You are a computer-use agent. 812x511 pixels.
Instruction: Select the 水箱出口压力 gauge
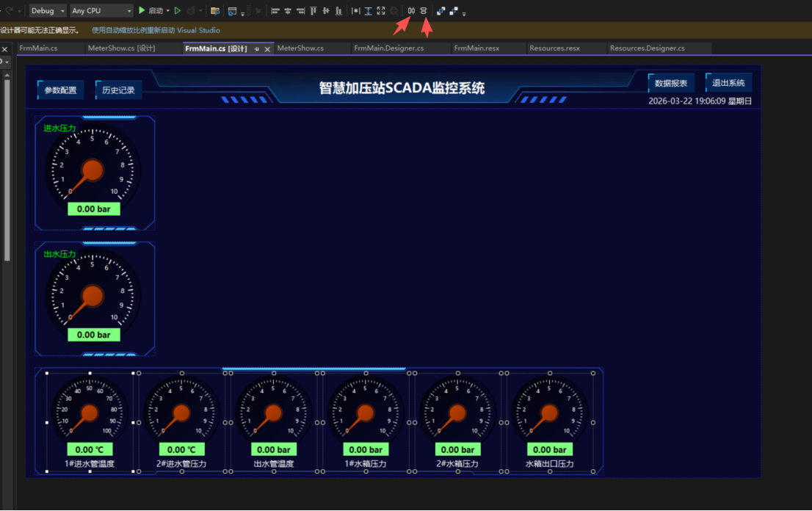point(550,422)
